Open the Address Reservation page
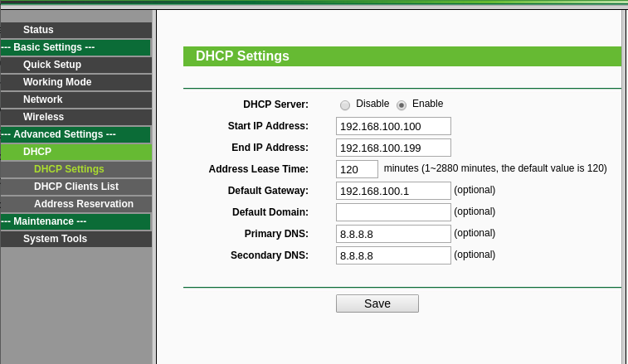 pyautogui.click(x=83, y=204)
